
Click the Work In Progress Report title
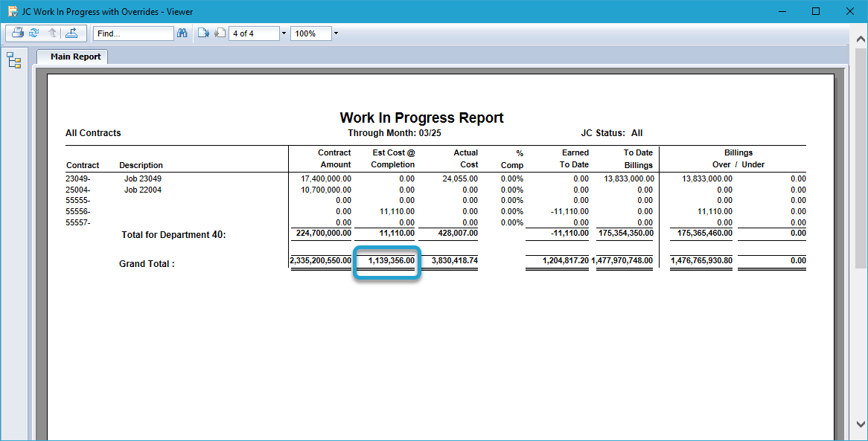(422, 118)
